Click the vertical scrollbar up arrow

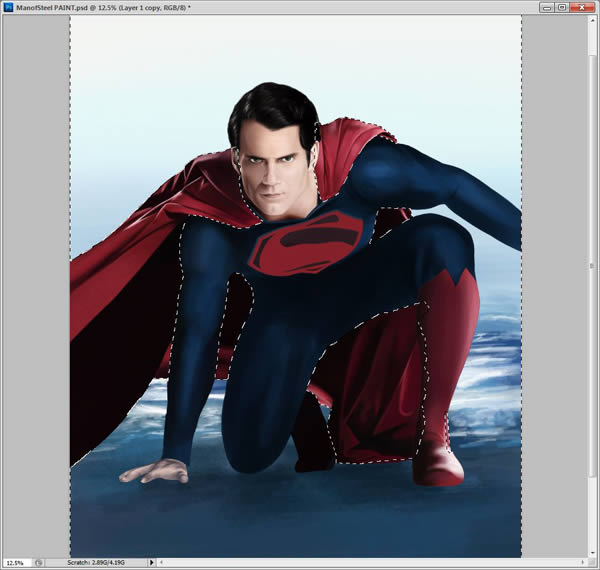click(x=592, y=19)
